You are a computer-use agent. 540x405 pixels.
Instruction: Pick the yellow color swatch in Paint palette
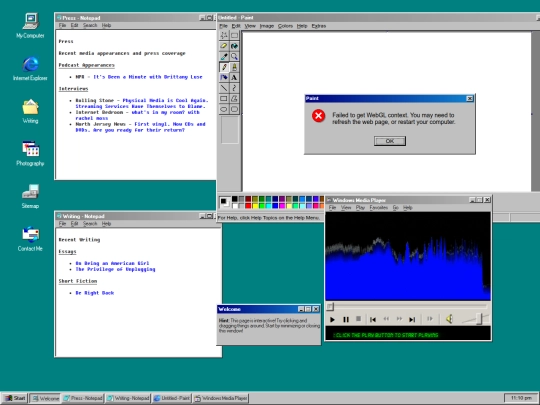pos(255,206)
